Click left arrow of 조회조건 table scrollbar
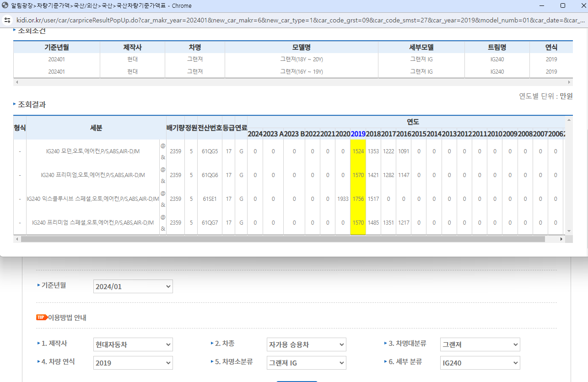The width and height of the screenshot is (588, 382). pos(17,82)
